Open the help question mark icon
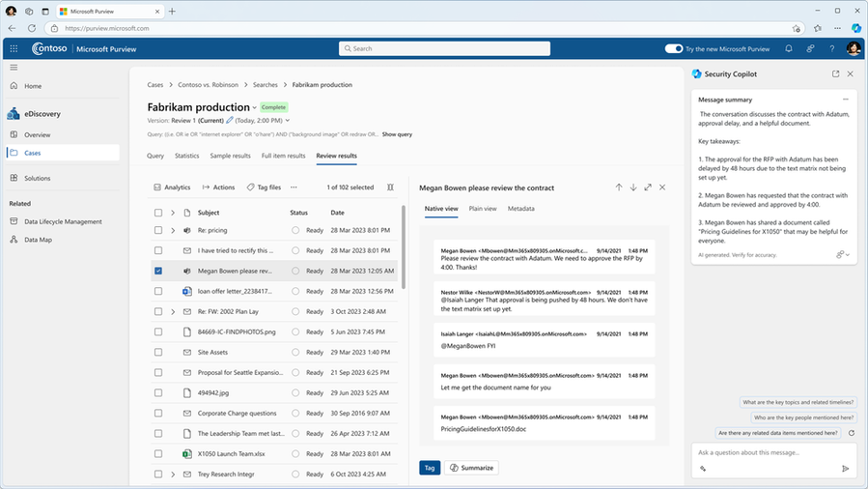The height and width of the screenshot is (489, 868). pyautogui.click(x=831, y=48)
